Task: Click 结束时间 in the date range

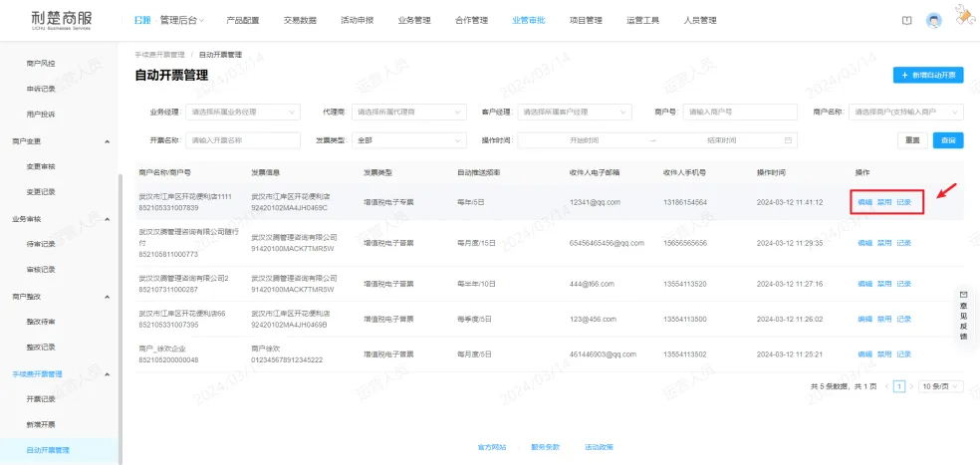Action: coord(721,140)
